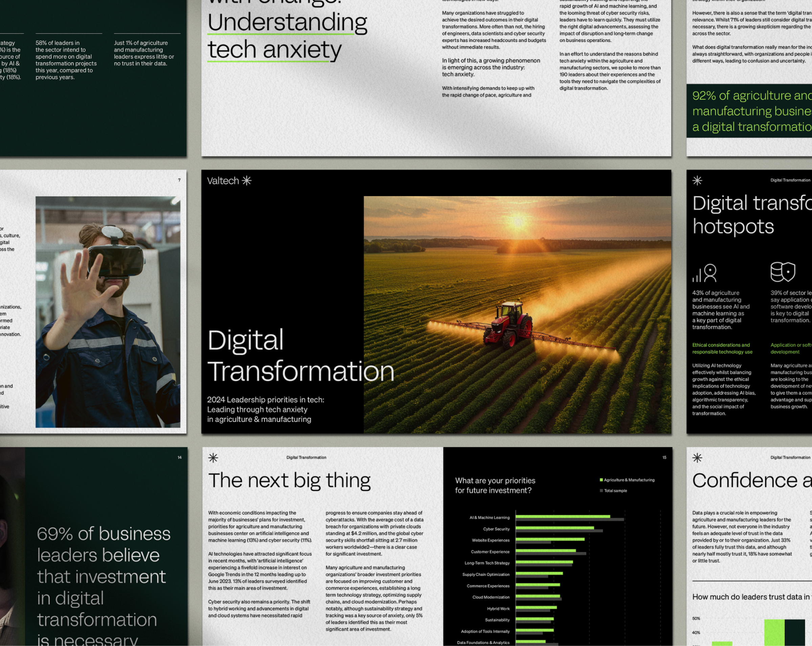The height and width of the screenshot is (646, 812).
Task: Click the 'Cyber Security' chart label
Action: [x=496, y=529]
